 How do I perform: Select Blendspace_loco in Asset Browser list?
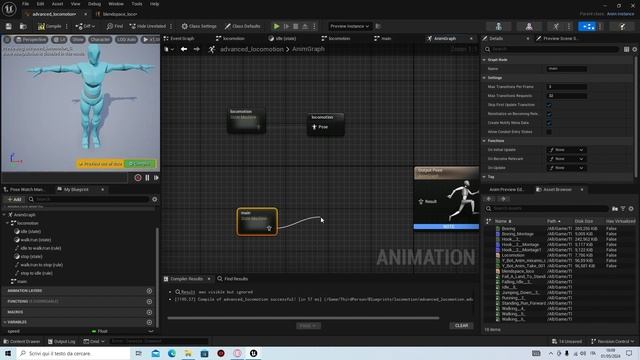coord(518,271)
